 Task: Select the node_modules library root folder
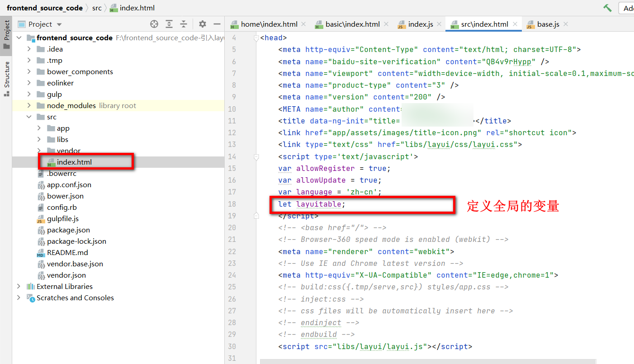(118, 105)
